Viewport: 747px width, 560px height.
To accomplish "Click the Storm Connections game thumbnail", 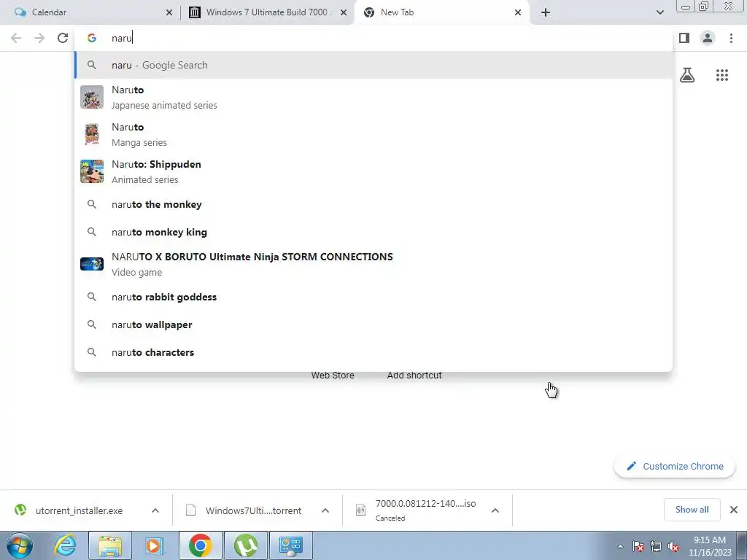I will (x=92, y=264).
